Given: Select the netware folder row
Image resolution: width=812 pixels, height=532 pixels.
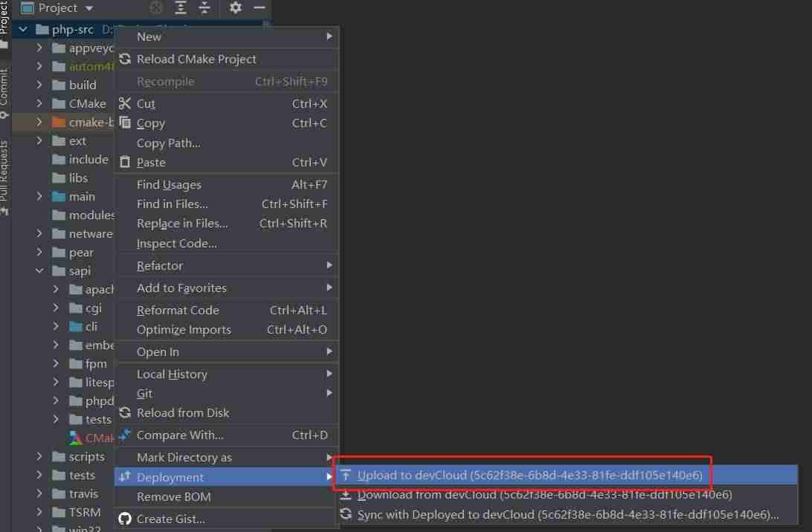Looking at the screenshot, I should (x=62, y=233).
